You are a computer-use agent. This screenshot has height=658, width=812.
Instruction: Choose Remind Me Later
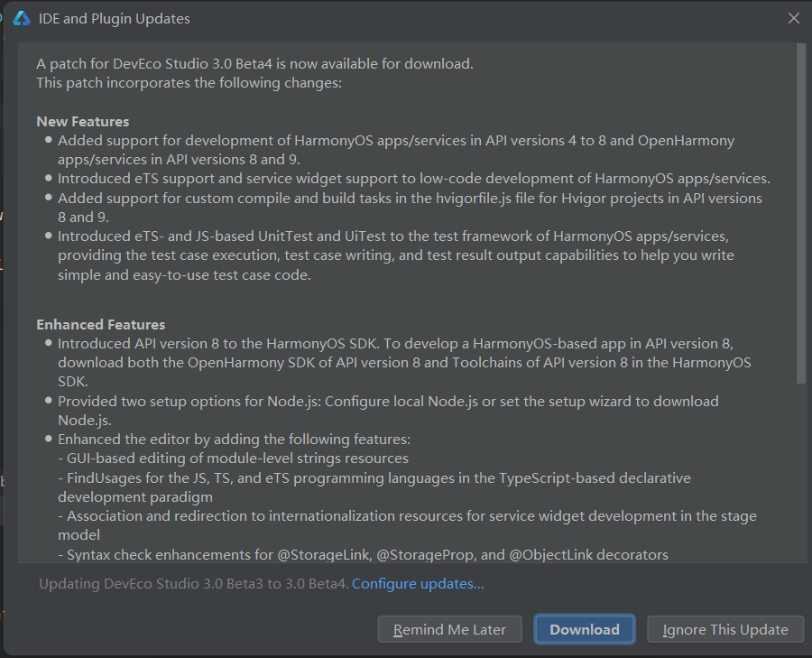[449, 629]
